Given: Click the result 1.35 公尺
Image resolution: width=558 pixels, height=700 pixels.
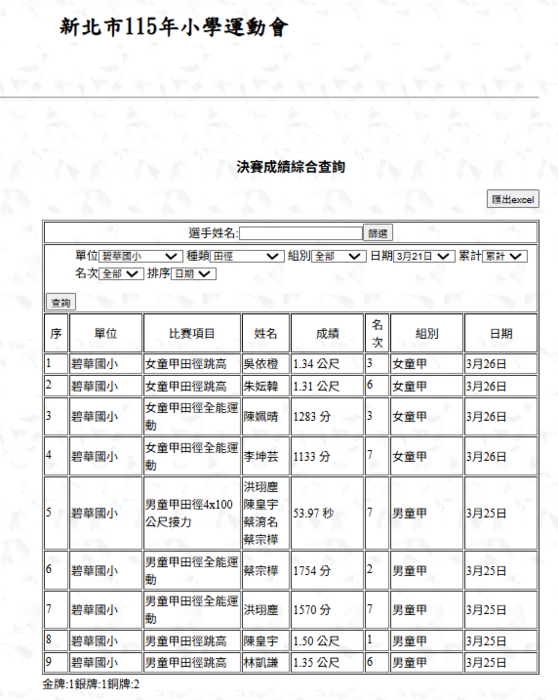Looking at the screenshot, I should [x=316, y=662].
